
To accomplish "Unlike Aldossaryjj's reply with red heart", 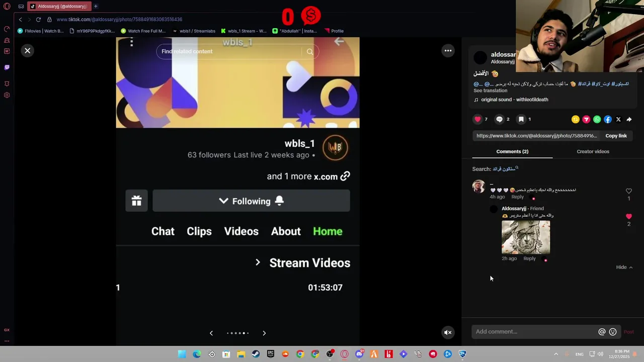I will [x=628, y=216].
